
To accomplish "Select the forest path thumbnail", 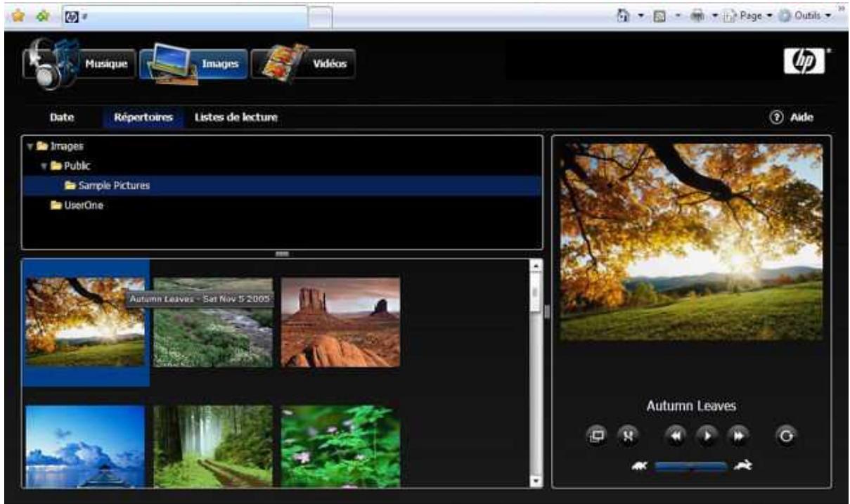I will point(213,446).
